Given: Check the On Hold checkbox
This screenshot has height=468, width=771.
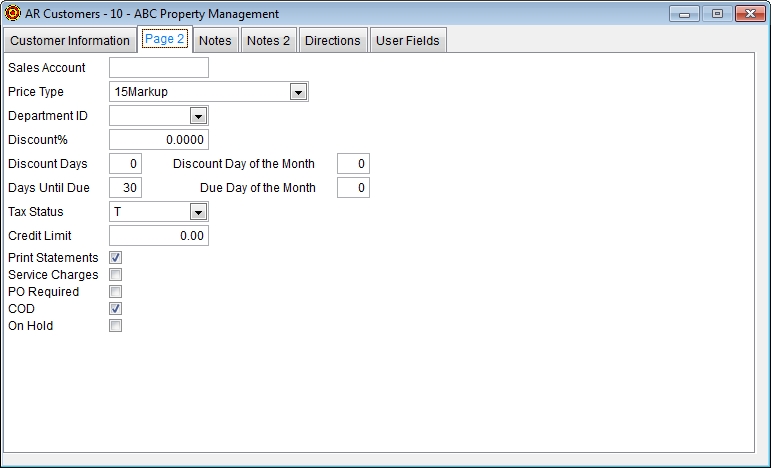Looking at the screenshot, I should (x=116, y=326).
